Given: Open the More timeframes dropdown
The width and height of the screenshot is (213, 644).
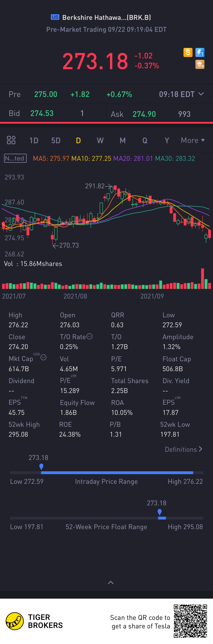Looking at the screenshot, I should click(193, 140).
